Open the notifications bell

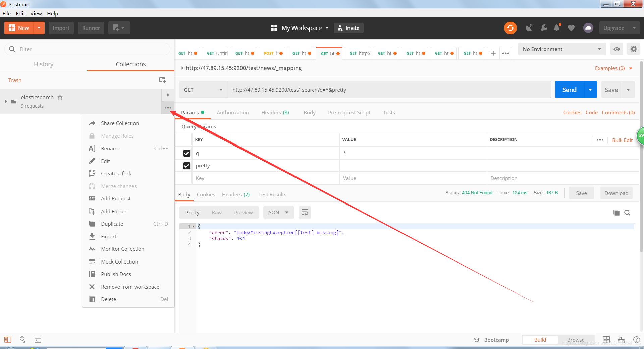[557, 28]
